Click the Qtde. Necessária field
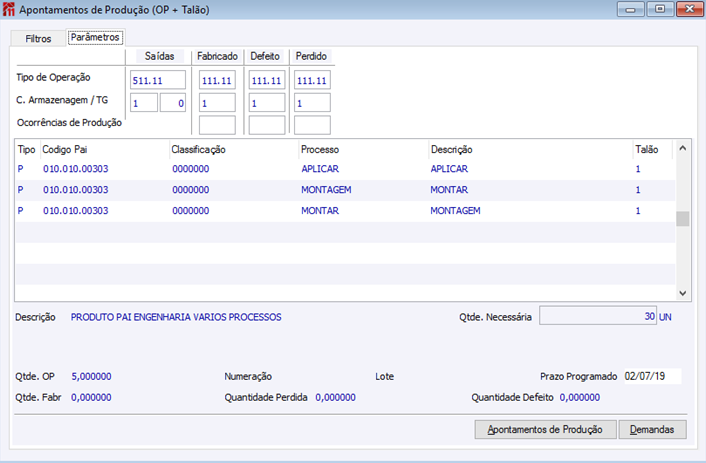Screen dimensions: 706x463 [x=598, y=316]
